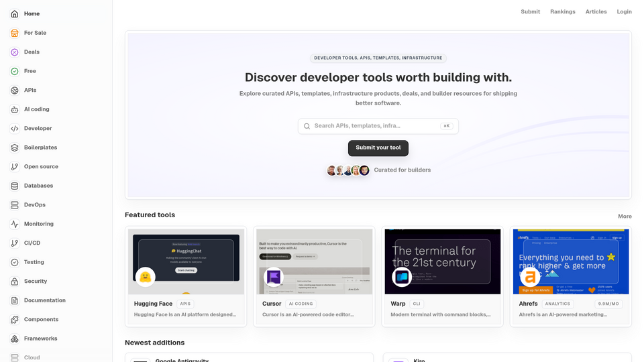Click the Testing circle-check icon
The height and width of the screenshot is (362, 644).
(14, 262)
